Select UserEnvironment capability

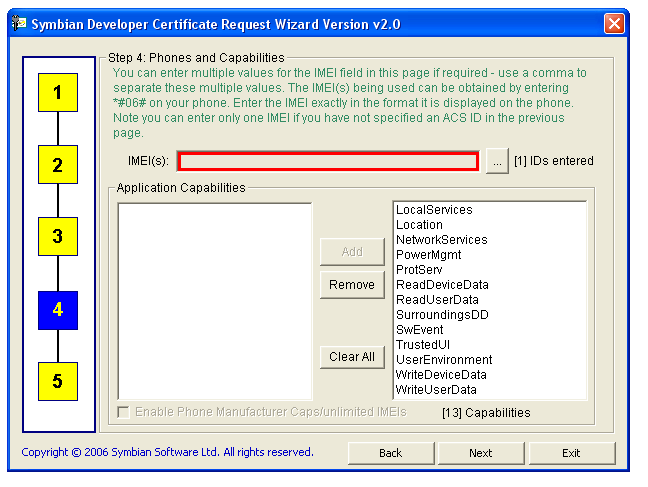coord(444,360)
